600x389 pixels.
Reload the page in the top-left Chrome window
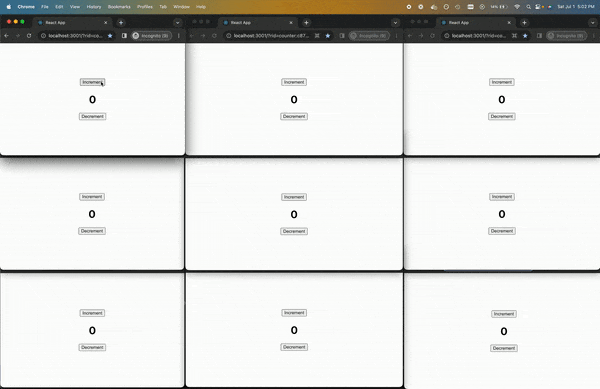(x=29, y=36)
